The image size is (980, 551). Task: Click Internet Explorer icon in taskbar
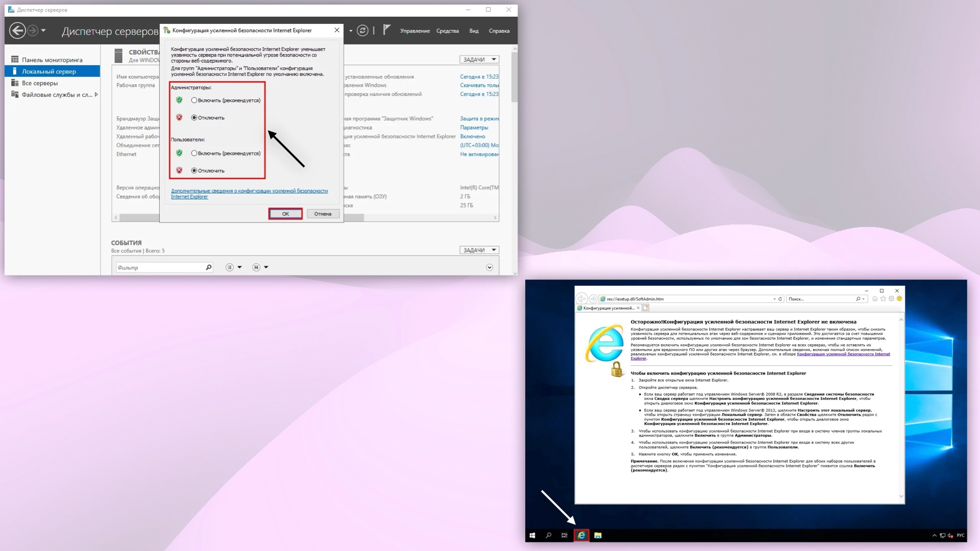[x=581, y=535]
